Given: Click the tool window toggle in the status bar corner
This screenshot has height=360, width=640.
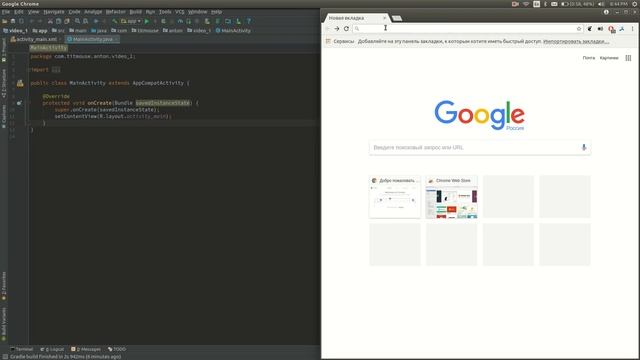Looking at the screenshot, I should pos(5,357).
